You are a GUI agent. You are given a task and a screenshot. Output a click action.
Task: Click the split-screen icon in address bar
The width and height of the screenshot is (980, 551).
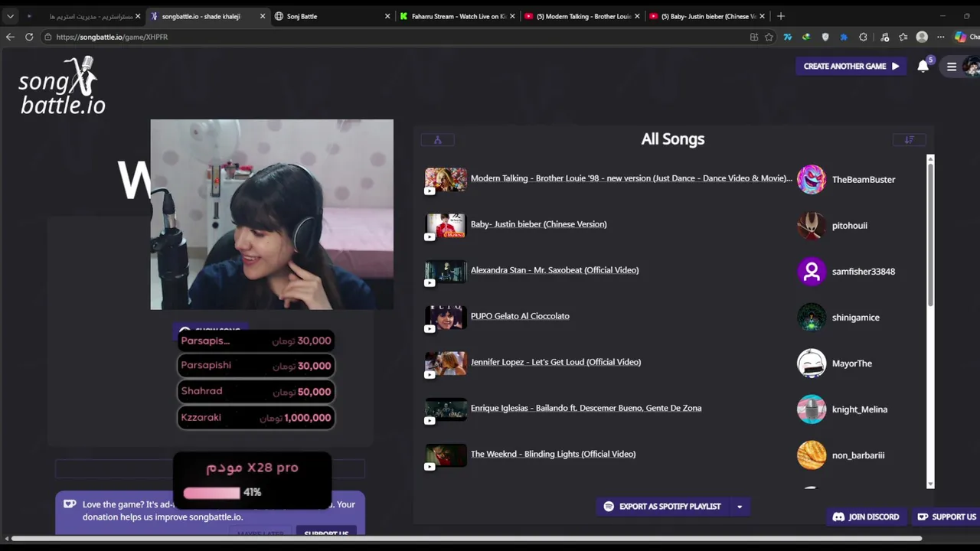[x=754, y=37]
